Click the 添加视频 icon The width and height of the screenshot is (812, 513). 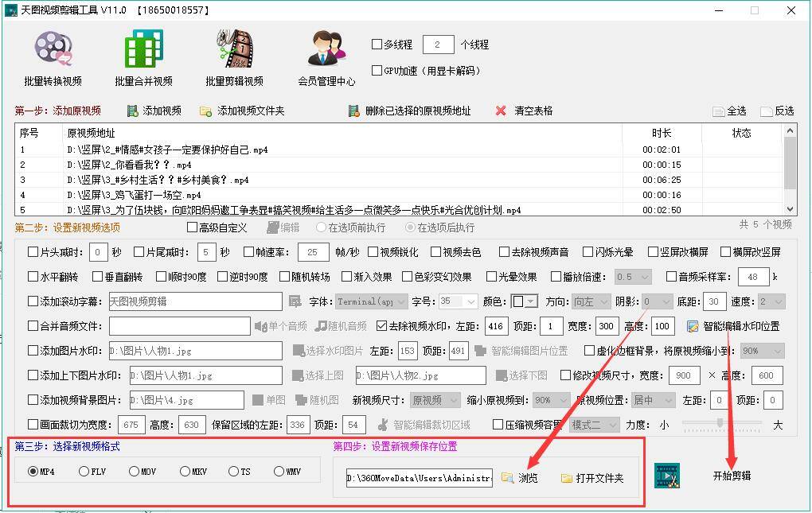click(133, 111)
